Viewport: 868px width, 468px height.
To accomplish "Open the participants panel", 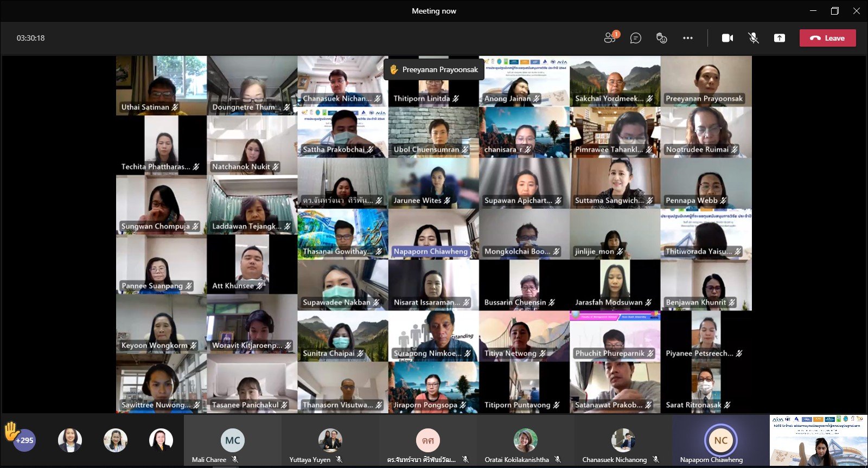I will [x=610, y=38].
